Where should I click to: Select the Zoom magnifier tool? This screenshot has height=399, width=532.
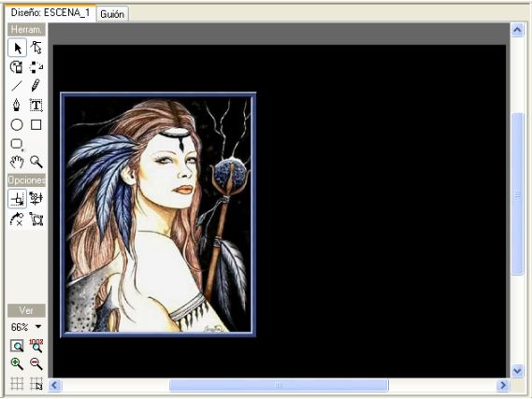(x=36, y=163)
